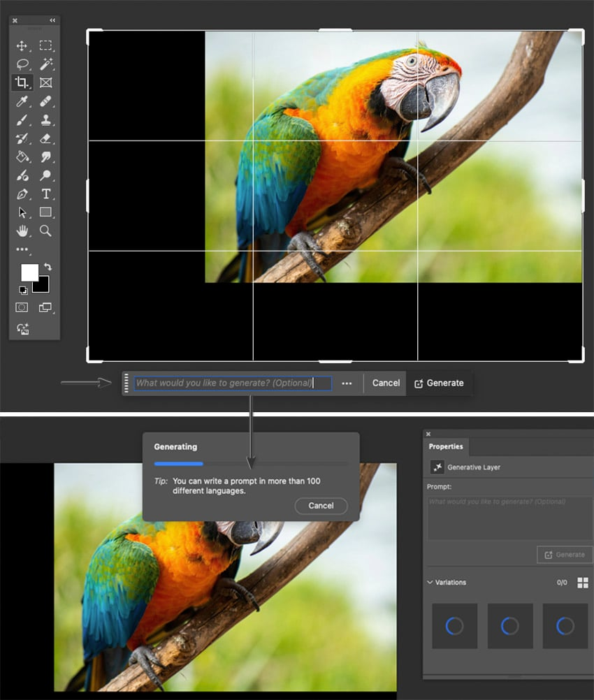Switch to the Properties tab
This screenshot has width=594, height=700.
click(446, 447)
